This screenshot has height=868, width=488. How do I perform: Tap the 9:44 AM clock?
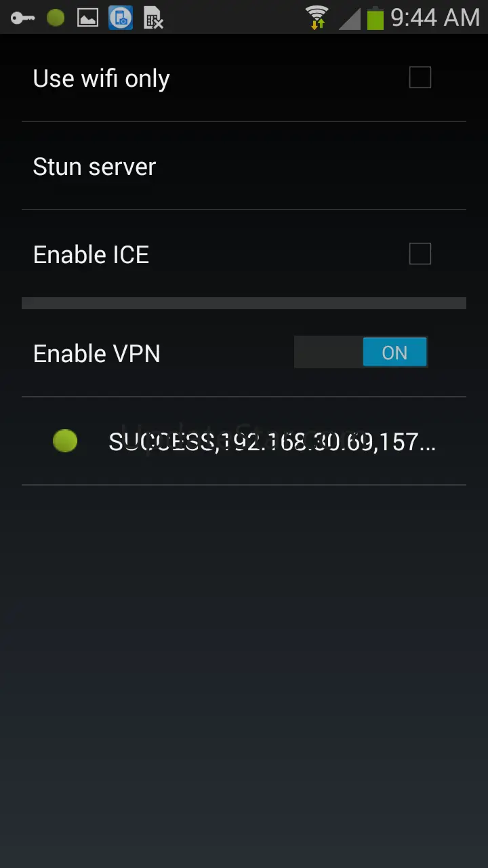(x=435, y=18)
